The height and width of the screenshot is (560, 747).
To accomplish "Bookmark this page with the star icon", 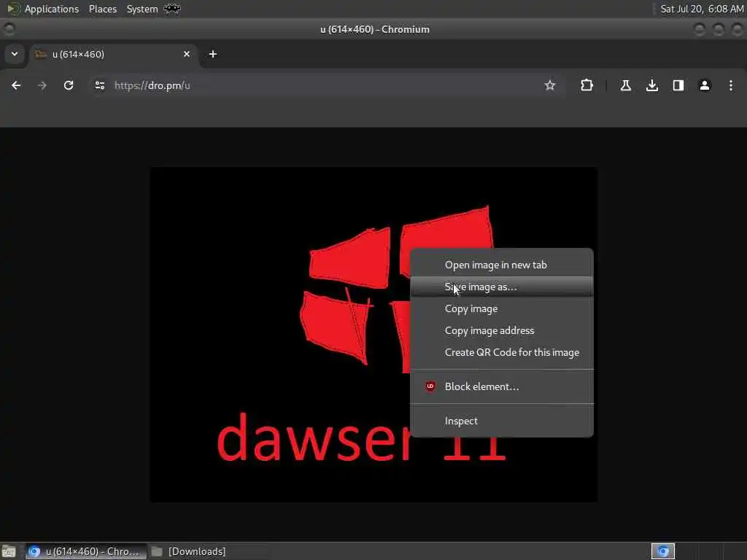I will [x=550, y=85].
